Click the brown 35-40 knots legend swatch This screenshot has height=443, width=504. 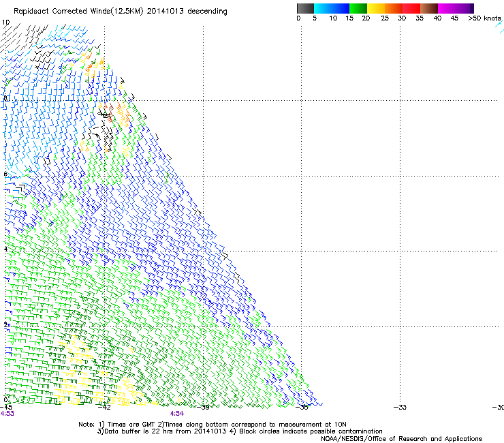tap(429, 8)
